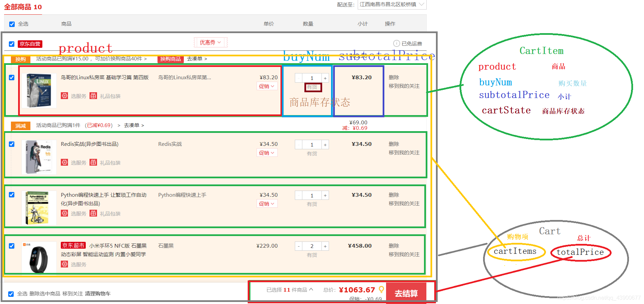The image size is (644, 304).
Task: Click quantity field of Linux私房菜 book
Action: (312, 78)
